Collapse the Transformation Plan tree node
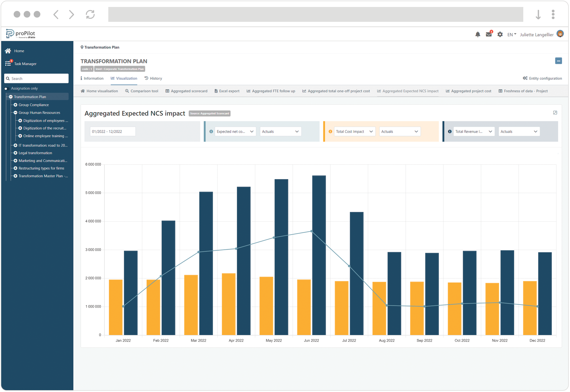 [x=11, y=96]
